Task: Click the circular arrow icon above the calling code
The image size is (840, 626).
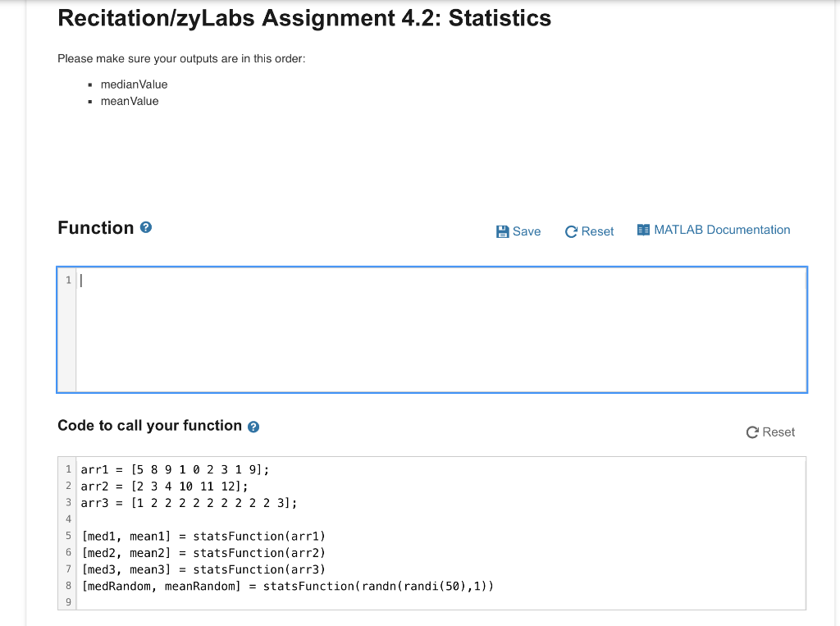Action: click(x=752, y=432)
